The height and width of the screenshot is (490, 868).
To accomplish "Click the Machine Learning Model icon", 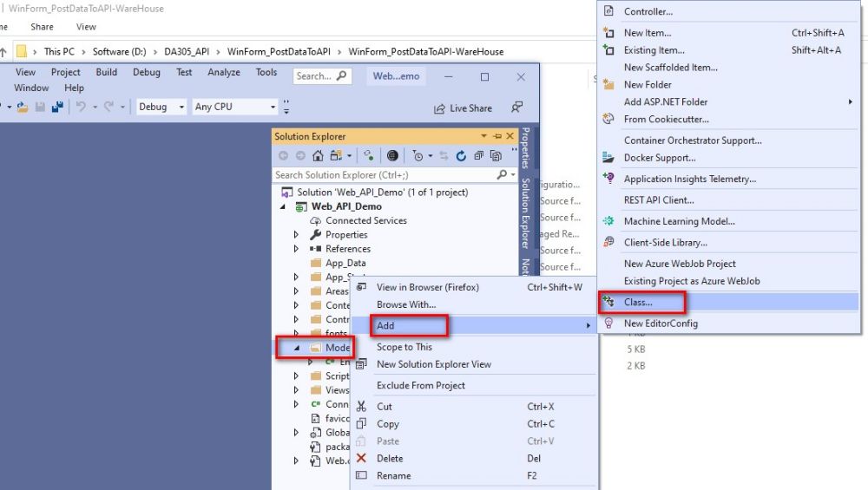I will (x=608, y=220).
